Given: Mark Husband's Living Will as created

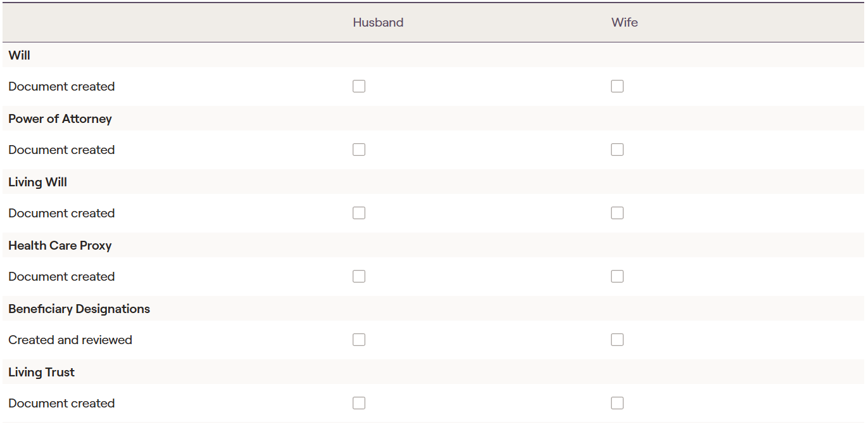Looking at the screenshot, I should pos(359,213).
